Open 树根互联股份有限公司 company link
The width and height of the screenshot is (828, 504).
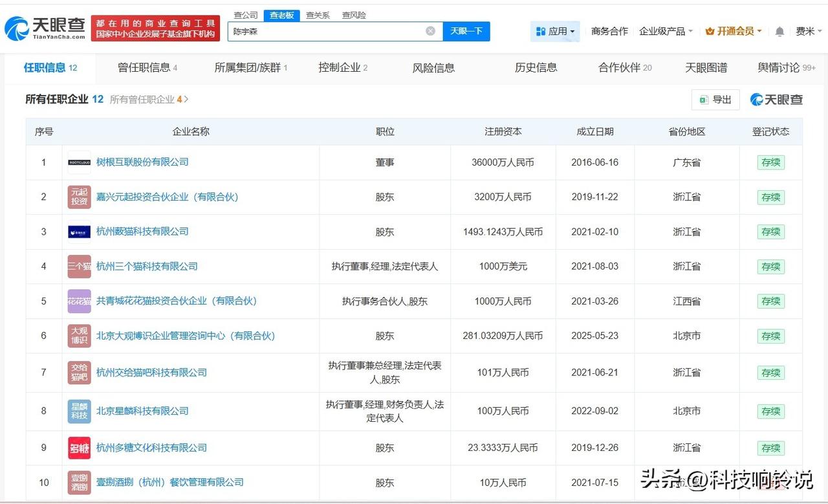(x=142, y=162)
